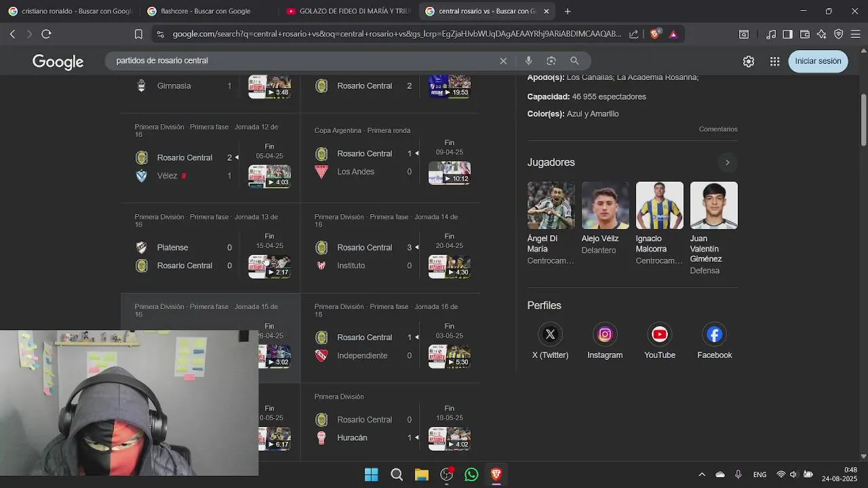Open the Instituto team row
This screenshot has width=868, height=488.
pos(364,266)
